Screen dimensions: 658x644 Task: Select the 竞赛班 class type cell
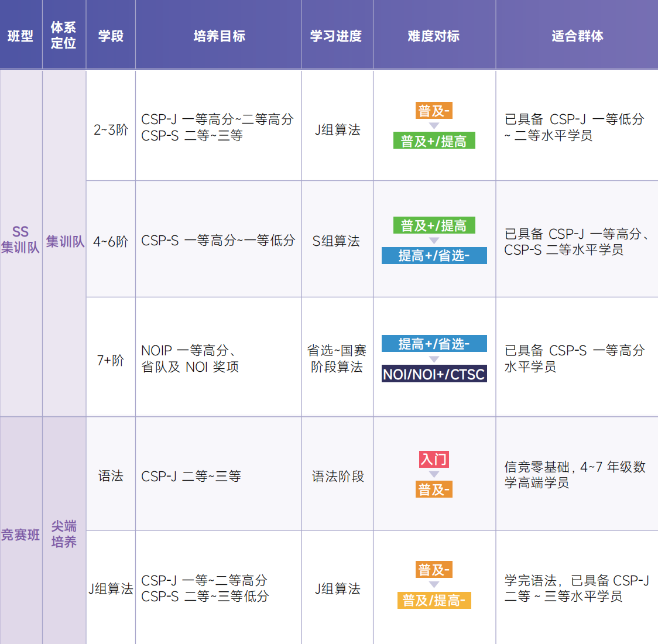[20, 535]
